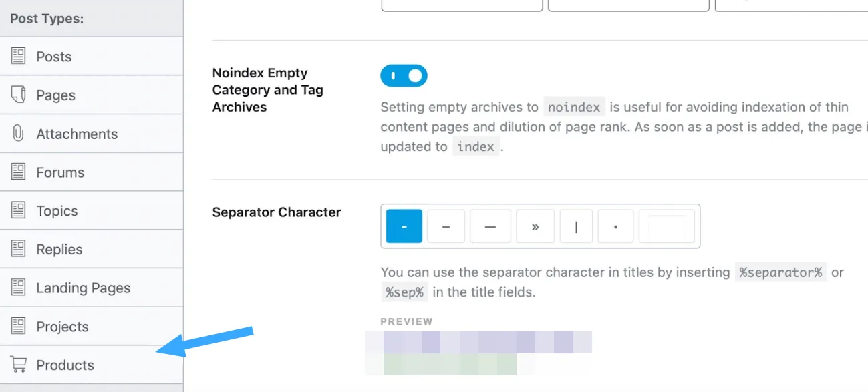Click the Projects post type icon

18,327
